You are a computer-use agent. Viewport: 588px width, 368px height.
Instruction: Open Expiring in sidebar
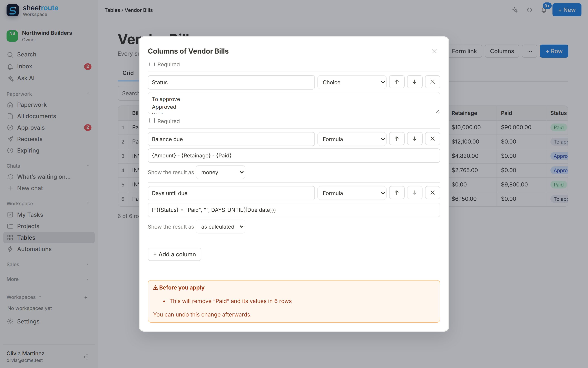(x=49, y=150)
